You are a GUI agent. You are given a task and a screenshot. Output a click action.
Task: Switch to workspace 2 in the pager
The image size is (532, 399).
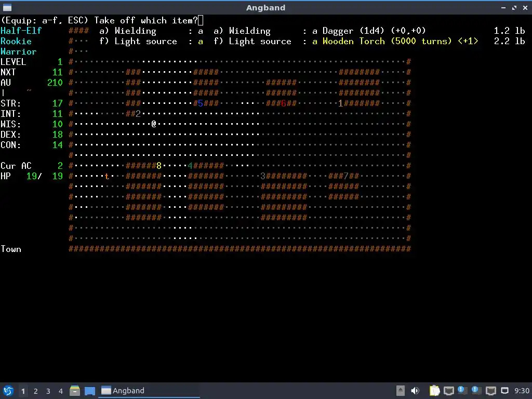click(36, 391)
